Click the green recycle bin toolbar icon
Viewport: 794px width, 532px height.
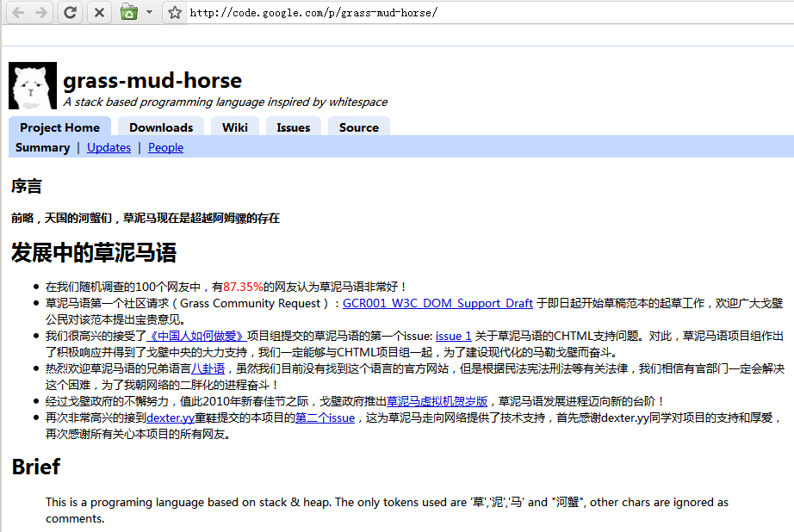pos(129,12)
